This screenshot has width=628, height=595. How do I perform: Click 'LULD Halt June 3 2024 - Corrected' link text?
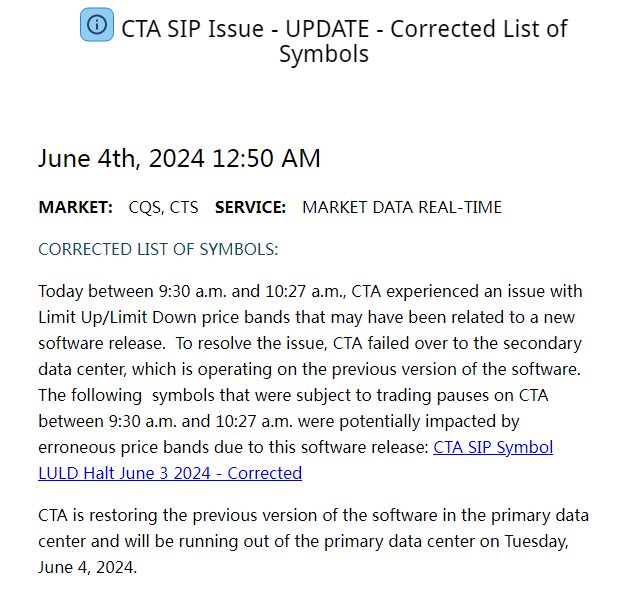170,473
